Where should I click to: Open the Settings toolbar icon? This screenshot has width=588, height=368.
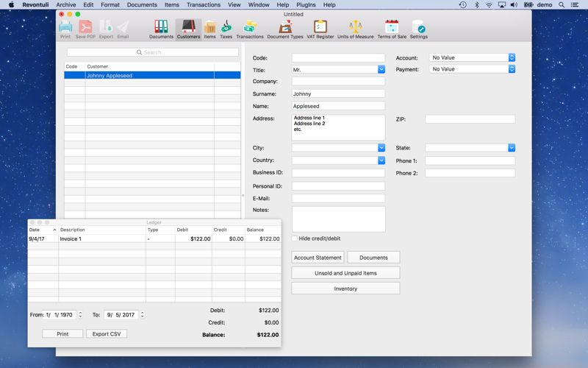418,29
